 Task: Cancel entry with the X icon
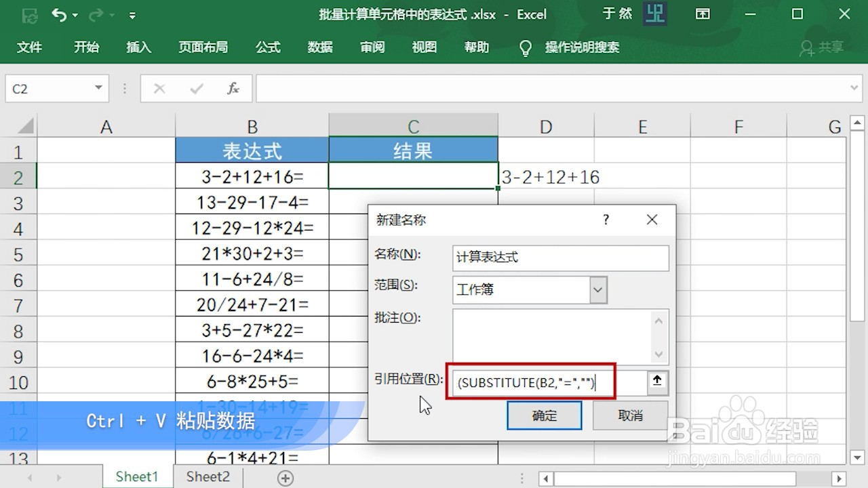(160, 88)
